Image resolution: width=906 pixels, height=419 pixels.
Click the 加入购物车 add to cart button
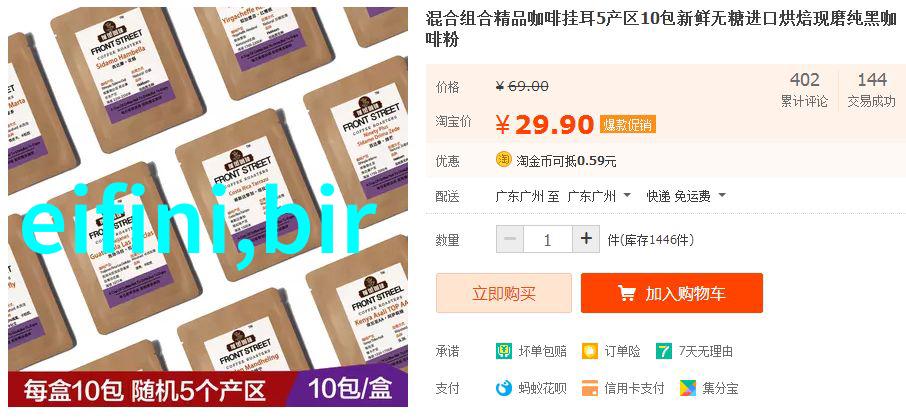point(672,293)
